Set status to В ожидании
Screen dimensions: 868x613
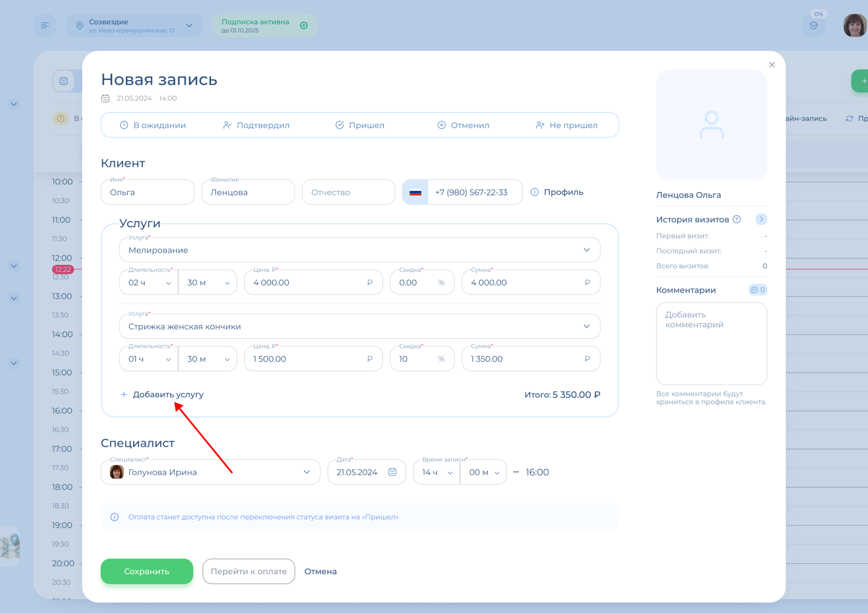coord(153,125)
